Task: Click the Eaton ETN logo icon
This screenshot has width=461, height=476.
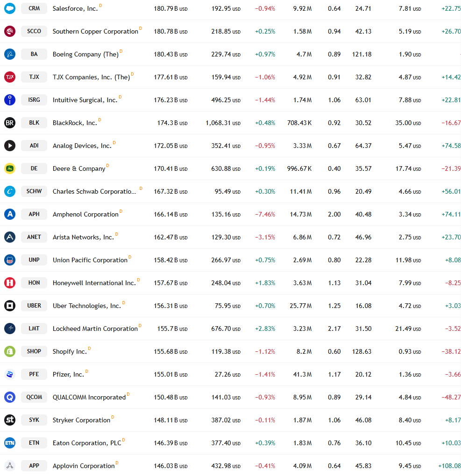Action: (x=10, y=443)
